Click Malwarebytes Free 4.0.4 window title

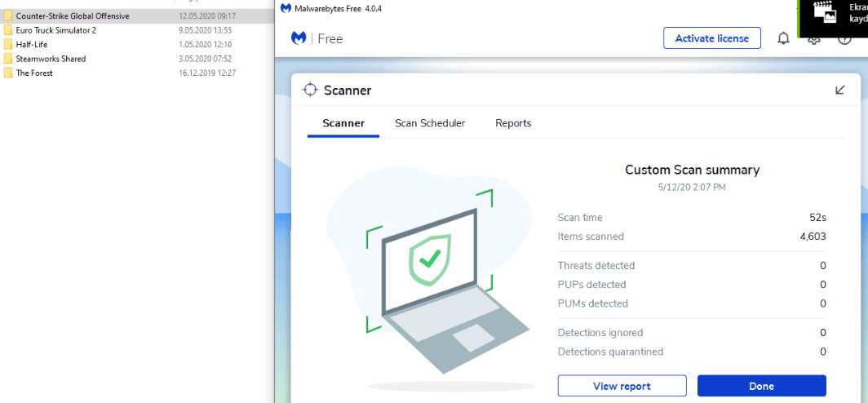pyautogui.click(x=339, y=8)
